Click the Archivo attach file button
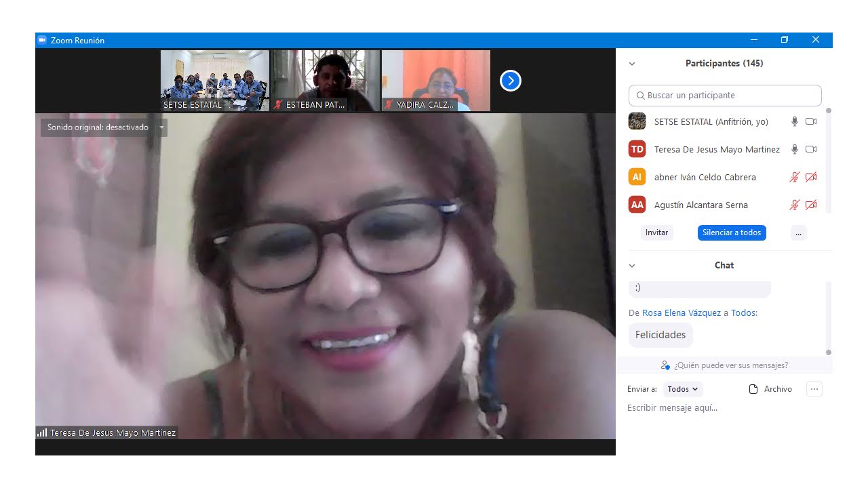This screenshot has height=488, width=868. coord(770,389)
